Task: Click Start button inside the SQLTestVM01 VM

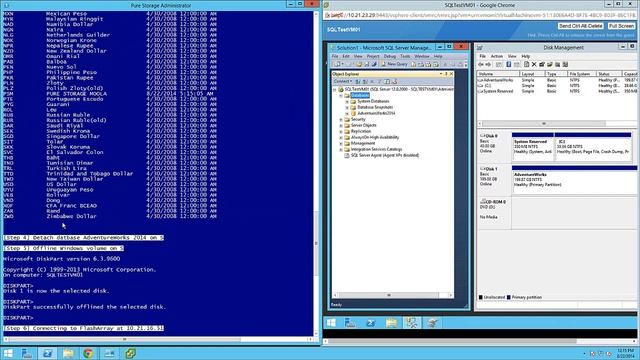Action: (x=331, y=323)
